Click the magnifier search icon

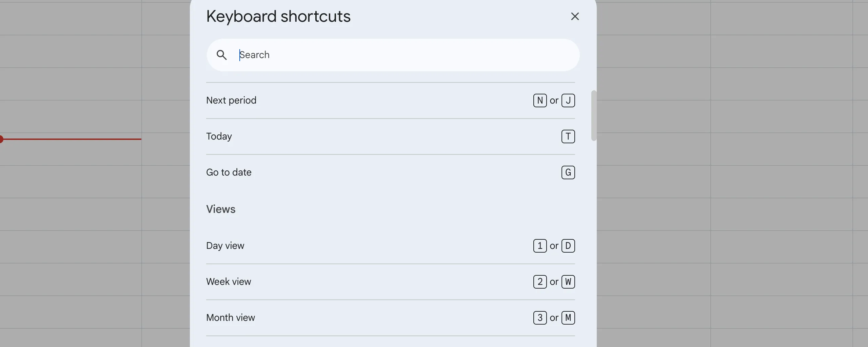(222, 55)
